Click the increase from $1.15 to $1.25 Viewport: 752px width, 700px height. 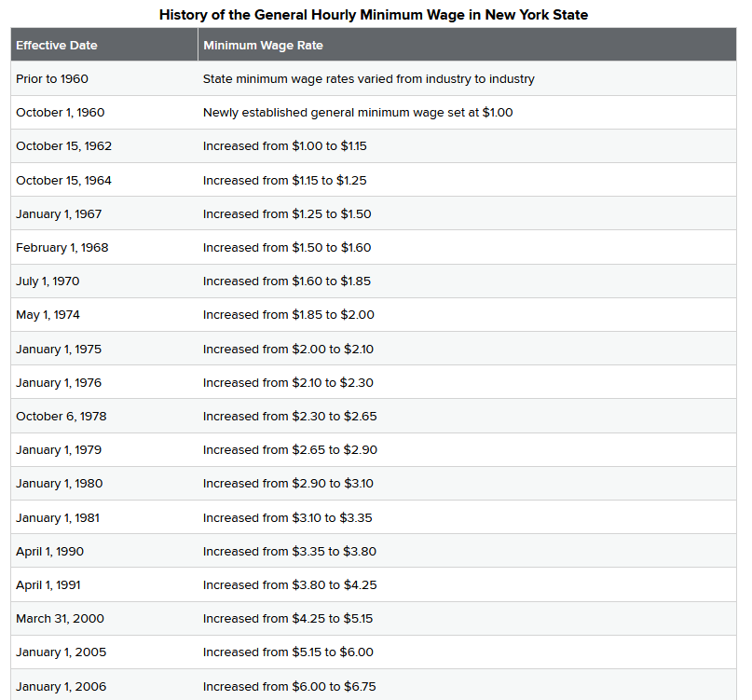point(284,181)
